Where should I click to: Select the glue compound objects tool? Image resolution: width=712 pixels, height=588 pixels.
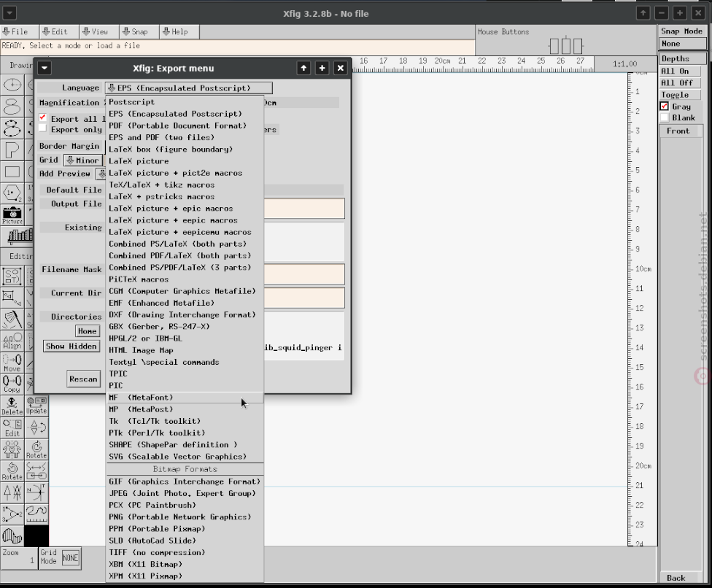[x=12, y=276]
